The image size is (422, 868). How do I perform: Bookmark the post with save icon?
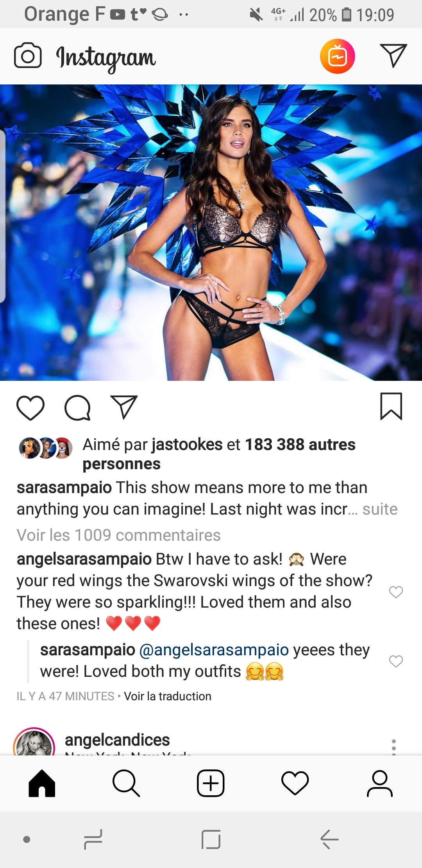point(391,407)
